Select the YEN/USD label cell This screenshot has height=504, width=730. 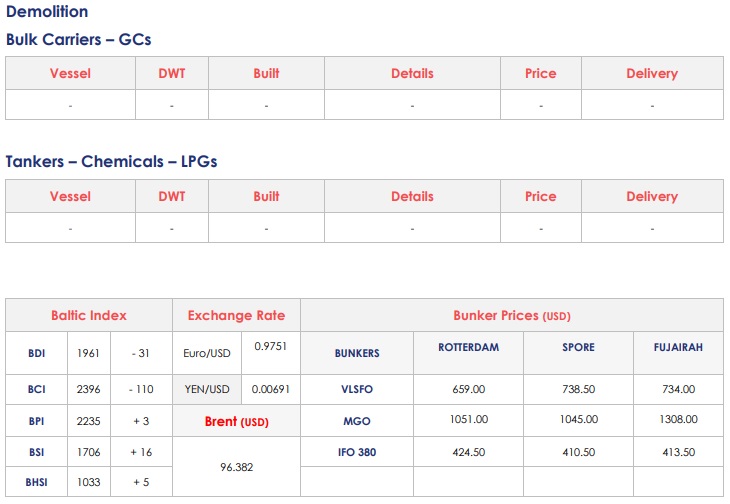click(x=207, y=388)
